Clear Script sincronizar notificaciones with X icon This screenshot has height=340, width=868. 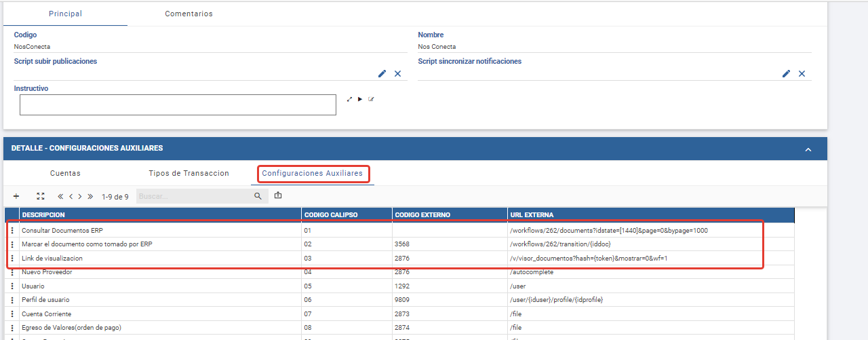tap(802, 73)
